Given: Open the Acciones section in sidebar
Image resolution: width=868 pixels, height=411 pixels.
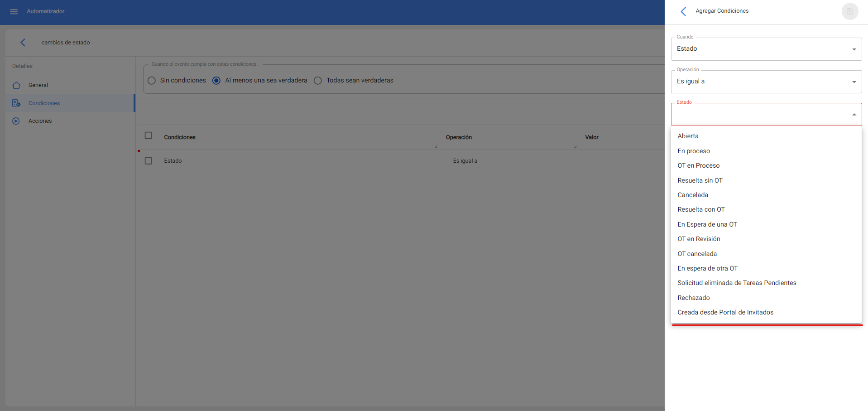Looking at the screenshot, I should pyautogui.click(x=40, y=121).
